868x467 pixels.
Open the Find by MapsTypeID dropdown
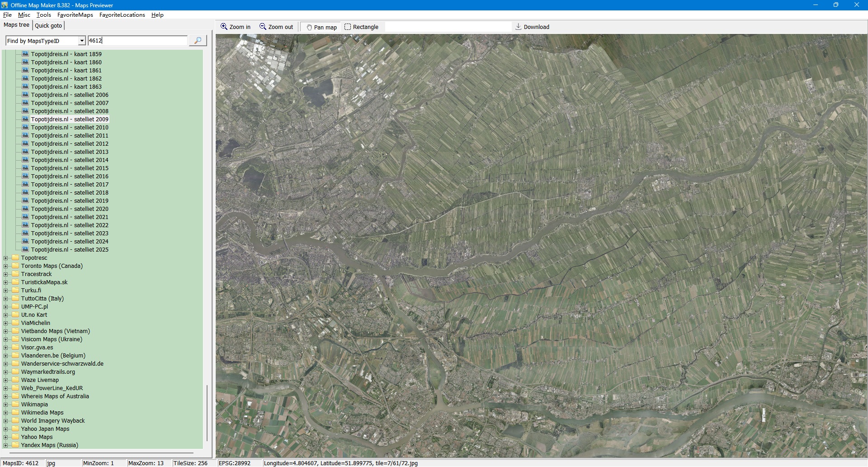tap(82, 41)
